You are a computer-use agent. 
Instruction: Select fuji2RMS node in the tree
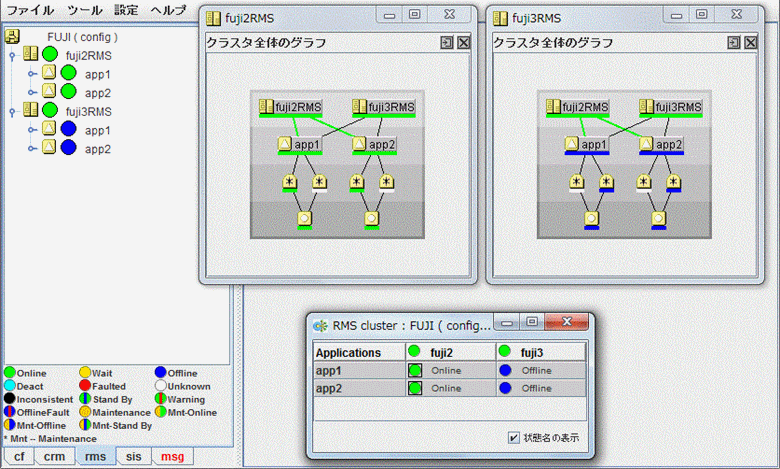click(89, 56)
